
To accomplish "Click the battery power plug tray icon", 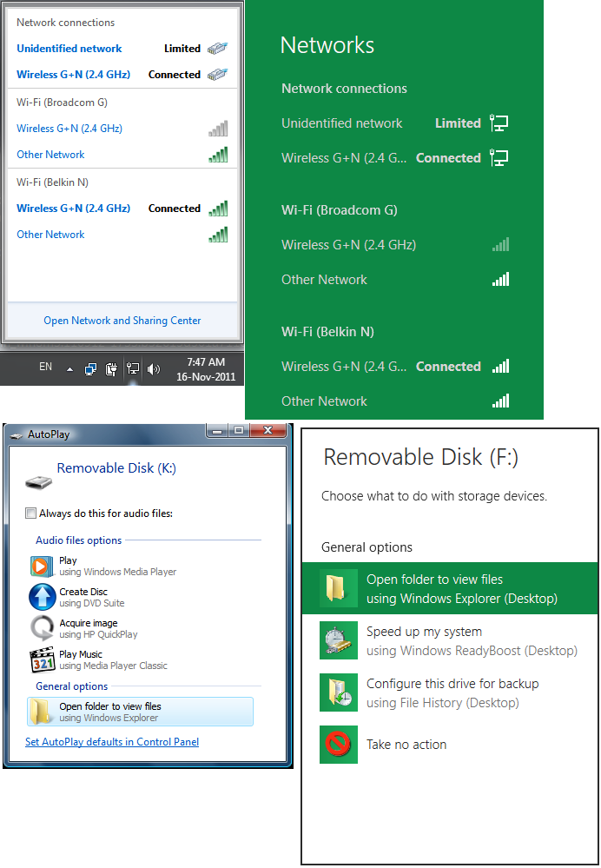I will click(111, 369).
